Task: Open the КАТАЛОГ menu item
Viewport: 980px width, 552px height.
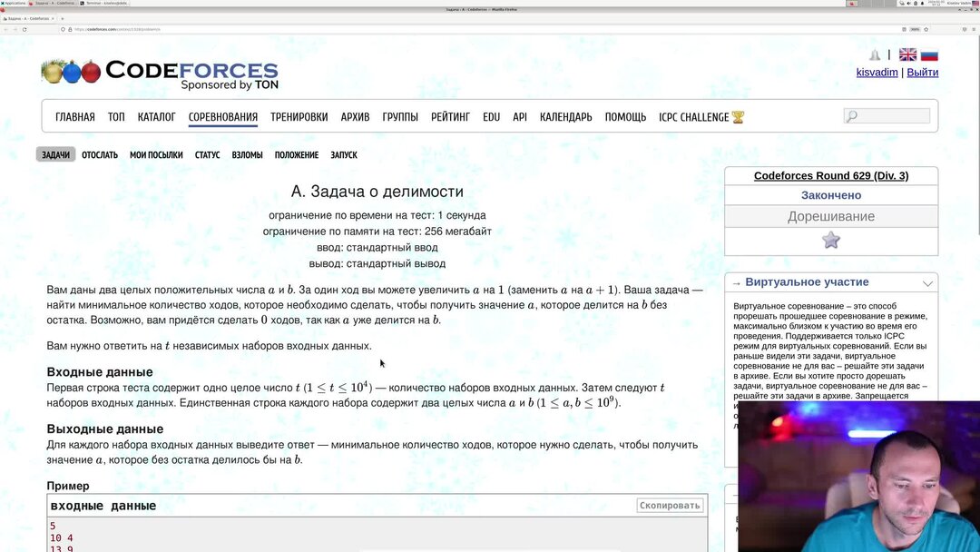Action: click(x=156, y=117)
